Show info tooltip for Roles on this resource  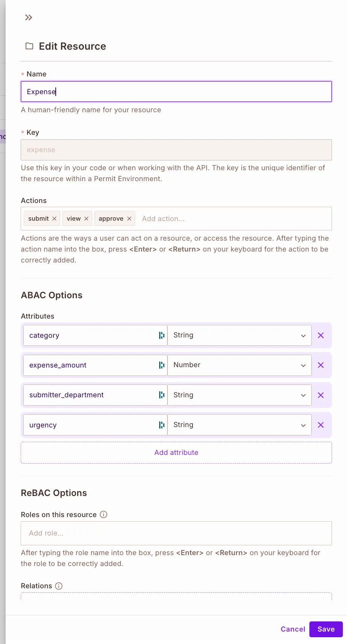pyautogui.click(x=103, y=514)
